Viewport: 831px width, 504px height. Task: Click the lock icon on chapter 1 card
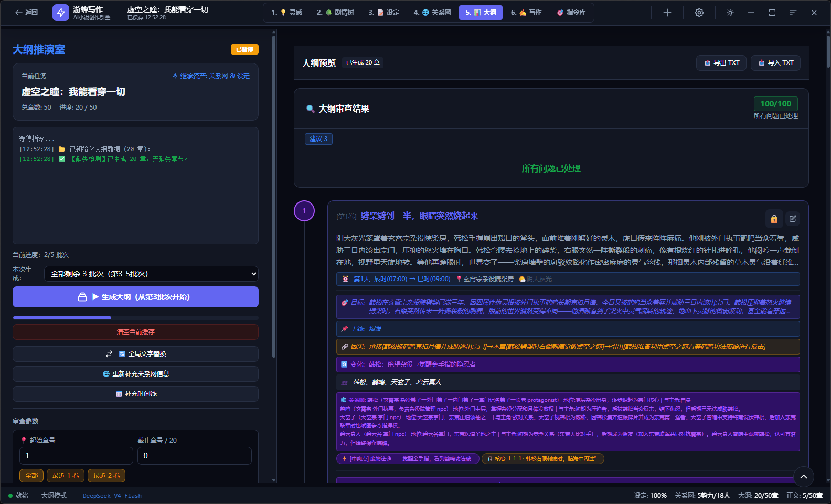[774, 219]
